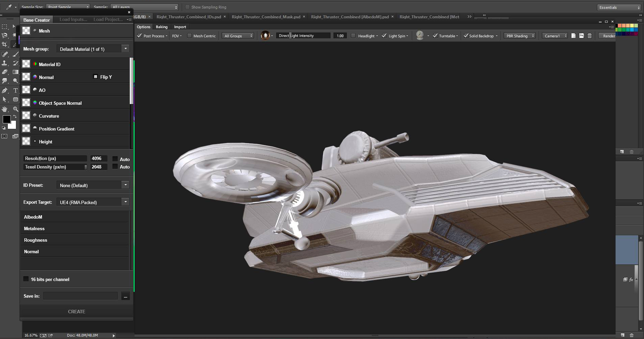Select the Zoom tool

16,109
